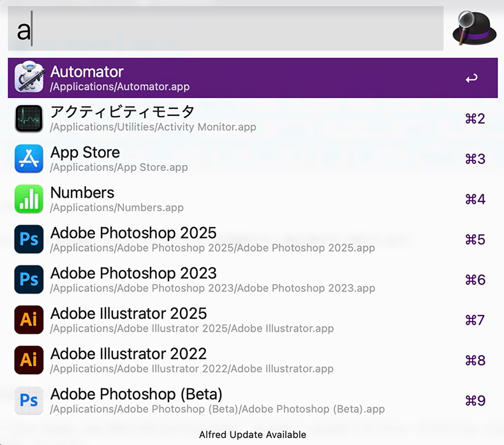
Task: Click the ⌘7 shortcut label
Action: click(475, 320)
